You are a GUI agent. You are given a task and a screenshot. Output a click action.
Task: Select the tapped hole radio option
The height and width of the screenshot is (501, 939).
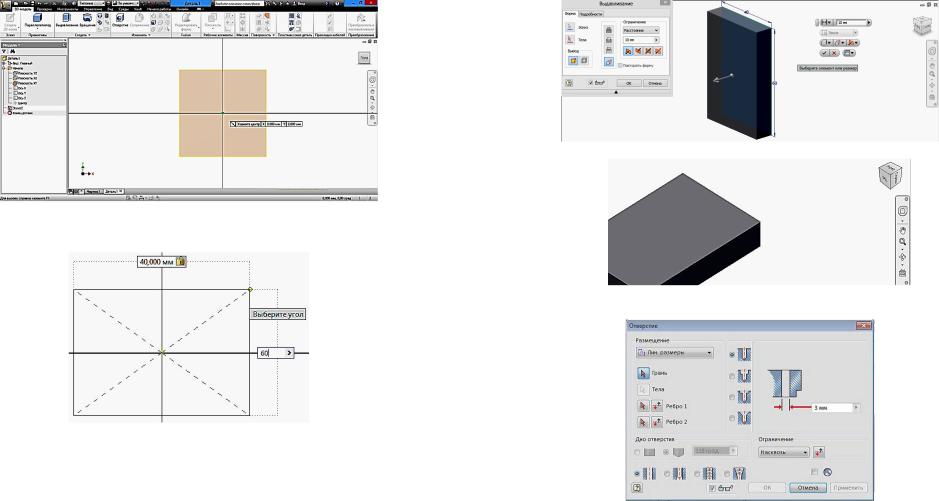coord(697,473)
